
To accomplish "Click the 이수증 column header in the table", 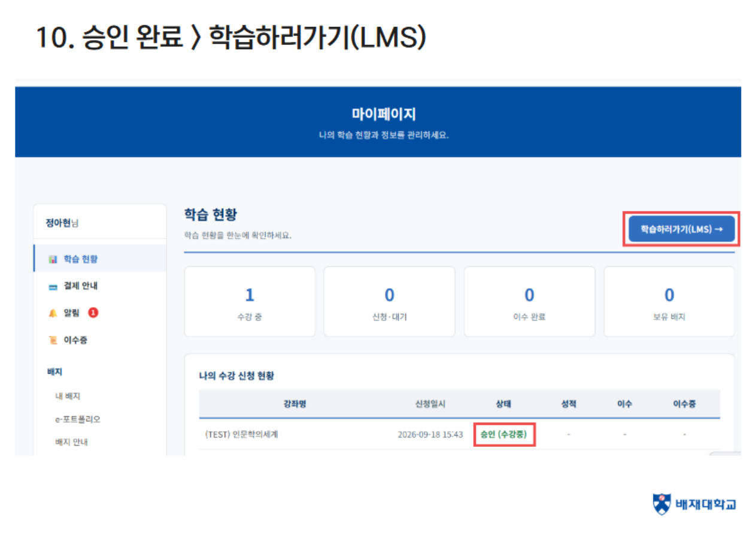I will [x=684, y=404].
